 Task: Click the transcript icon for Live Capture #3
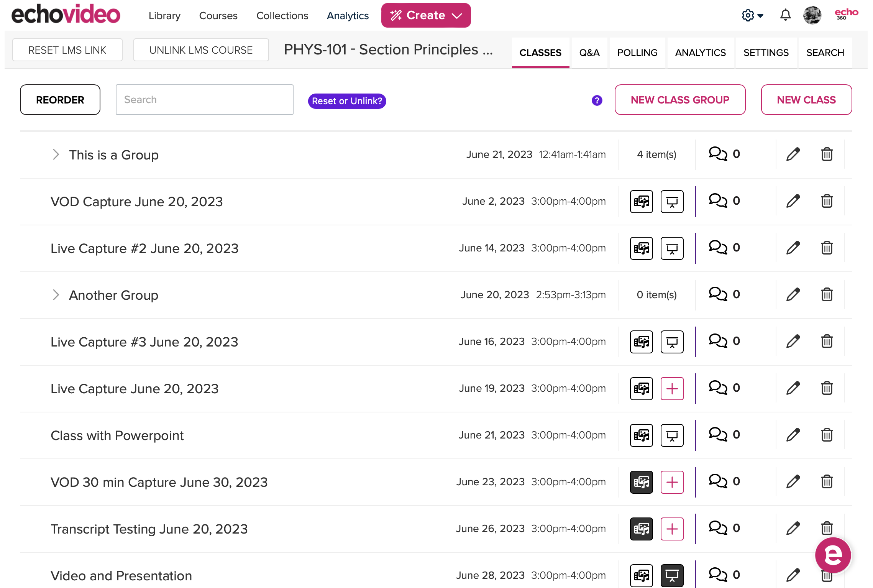click(x=642, y=341)
